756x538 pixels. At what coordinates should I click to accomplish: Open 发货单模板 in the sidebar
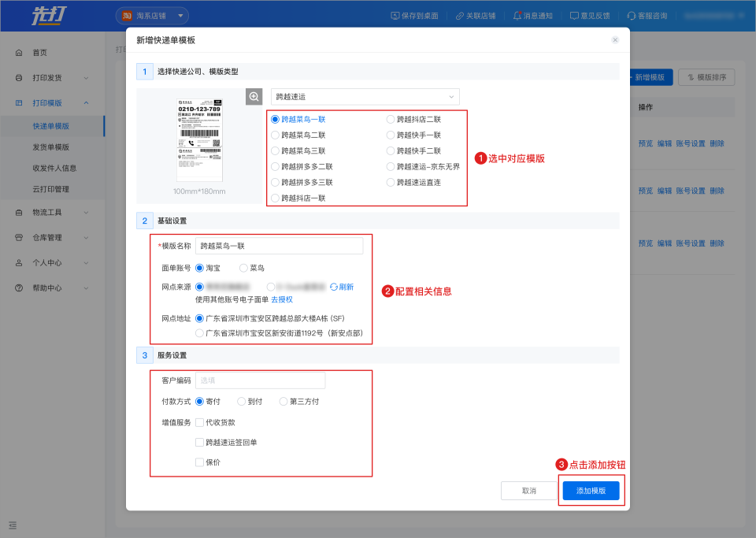click(x=51, y=147)
